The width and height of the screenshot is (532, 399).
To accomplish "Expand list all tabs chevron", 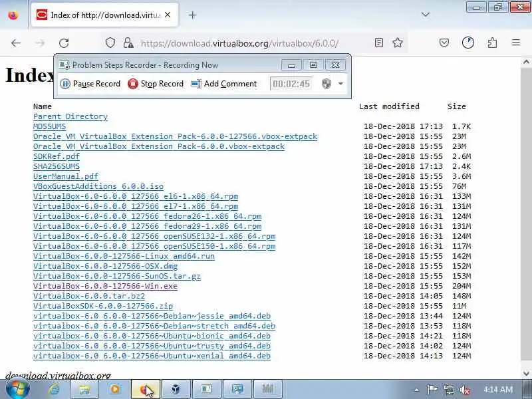I will pyautogui.click(x=425, y=15).
